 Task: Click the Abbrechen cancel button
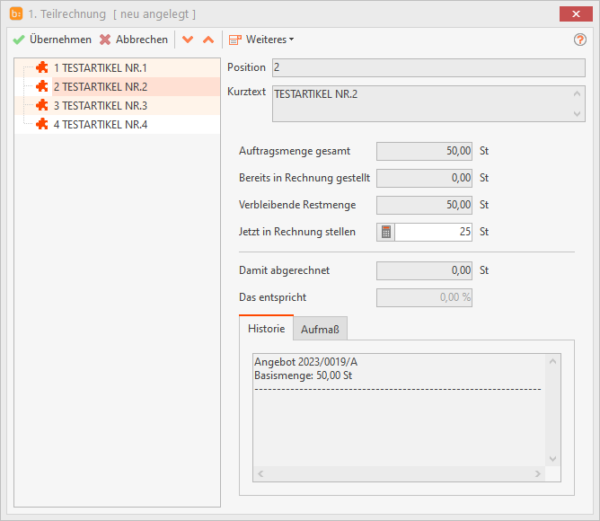pos(133,40)
